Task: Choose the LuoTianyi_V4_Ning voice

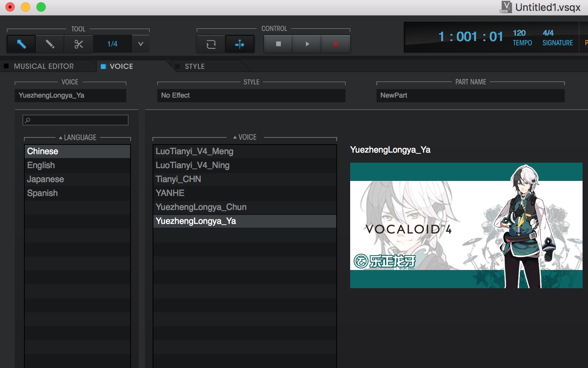Action: (x=245, y=165)
